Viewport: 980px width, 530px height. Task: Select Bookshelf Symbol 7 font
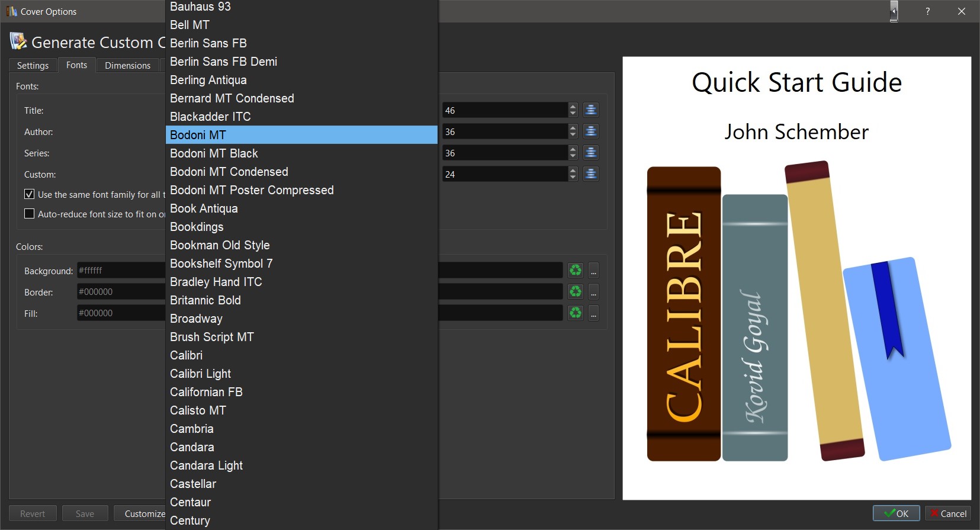(x=301, y=264)
